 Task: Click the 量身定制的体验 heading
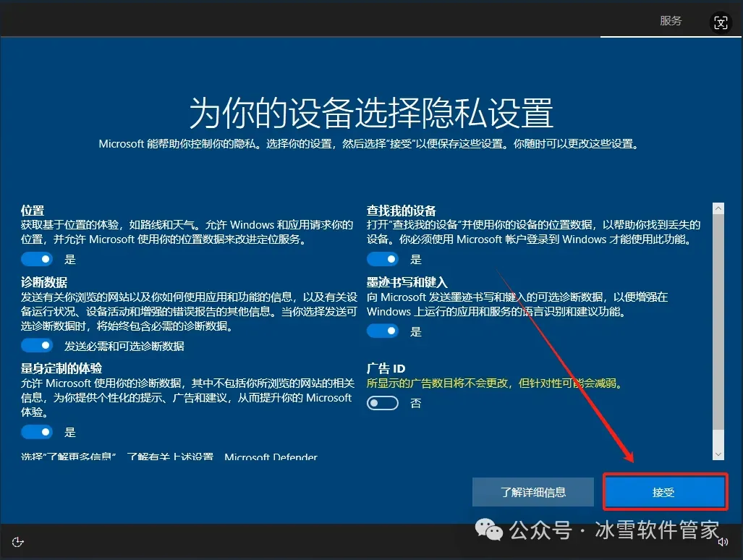(61, 368)
